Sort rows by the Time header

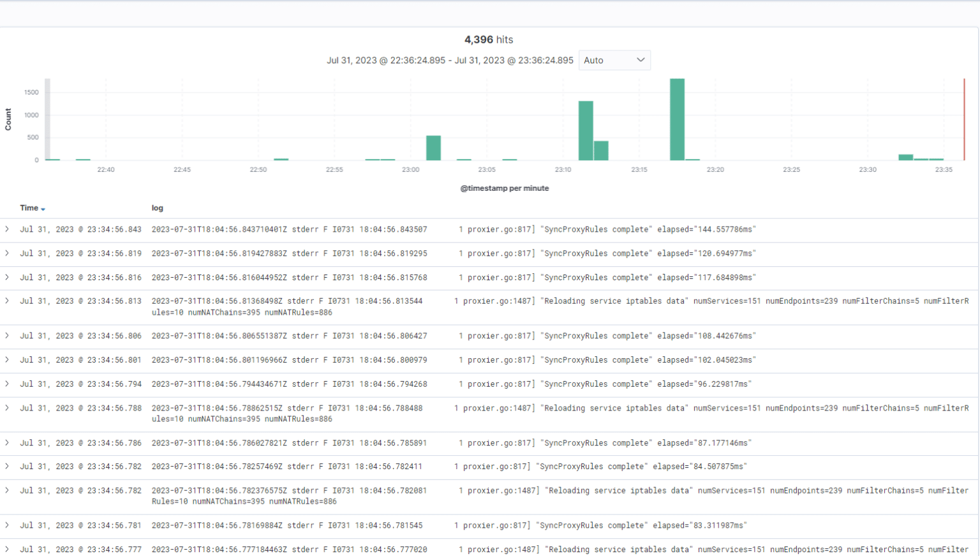pos(30,208)
